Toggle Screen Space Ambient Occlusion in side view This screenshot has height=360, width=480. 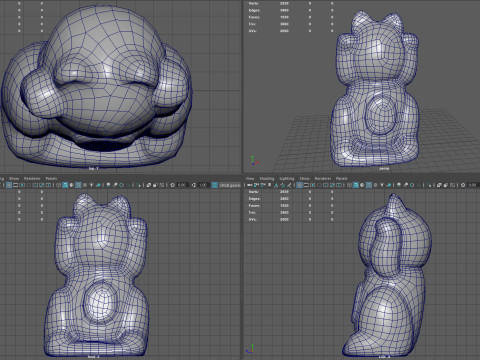coord(399,185)
